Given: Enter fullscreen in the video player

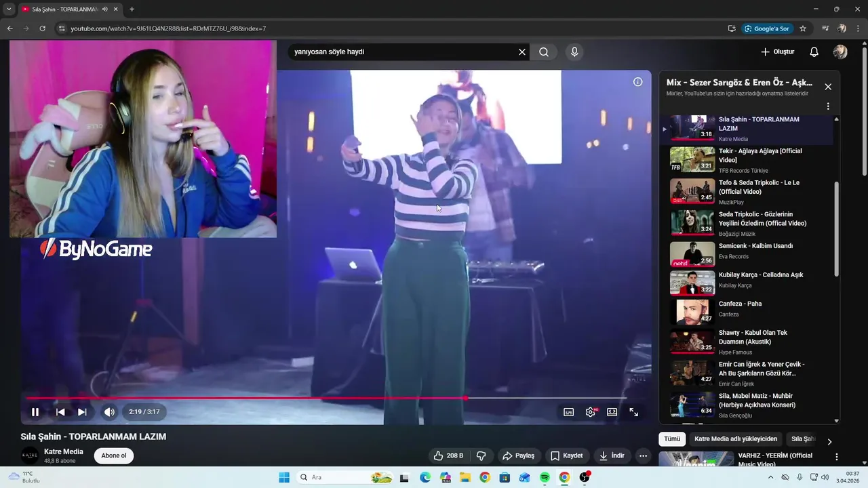Looking at the screenshot, I should (634, 412).
